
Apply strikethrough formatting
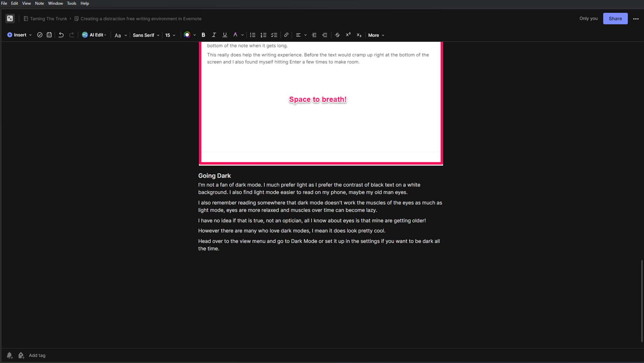(337, 35)
